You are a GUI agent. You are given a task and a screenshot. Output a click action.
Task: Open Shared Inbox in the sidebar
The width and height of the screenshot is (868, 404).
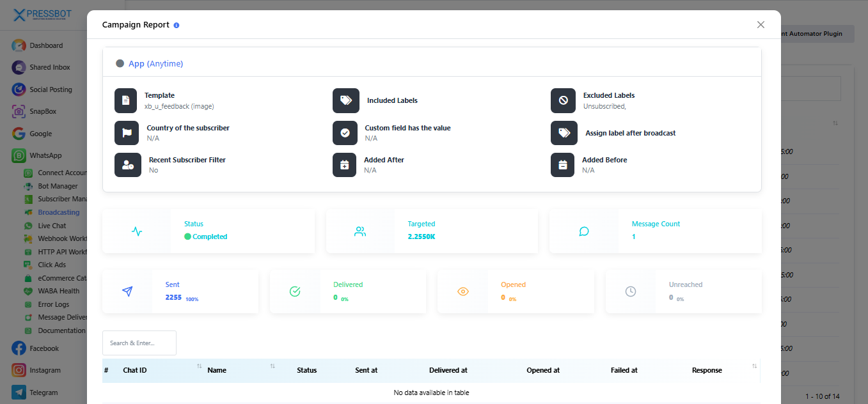point(49,67)
